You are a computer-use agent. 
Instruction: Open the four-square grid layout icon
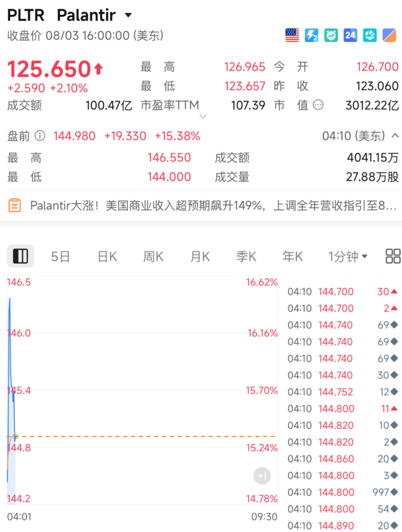pos(393,256)
